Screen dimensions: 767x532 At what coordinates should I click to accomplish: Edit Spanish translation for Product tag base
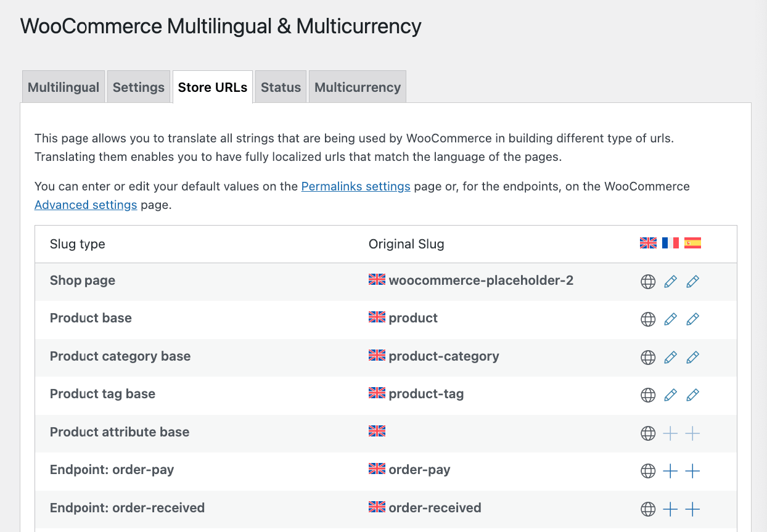tap(692, 395)
